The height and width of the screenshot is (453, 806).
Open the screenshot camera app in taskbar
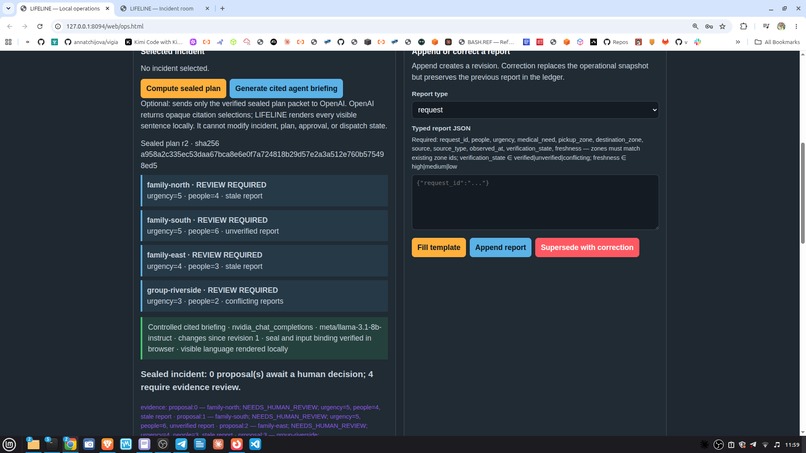pyautogui.click(x=88, y=444)
